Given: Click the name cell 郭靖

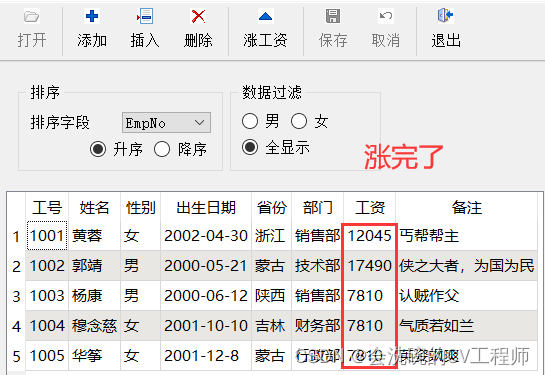Looking at the screenshot, I should tap(95, 266).
